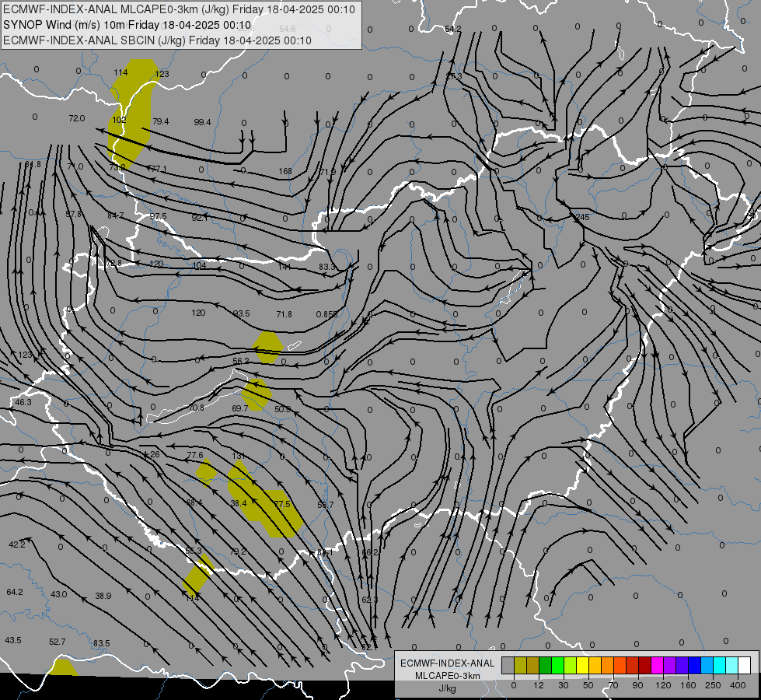Click the map value 102 in olive area
This screenshot has width=761, height=700.
coord(119,120)
